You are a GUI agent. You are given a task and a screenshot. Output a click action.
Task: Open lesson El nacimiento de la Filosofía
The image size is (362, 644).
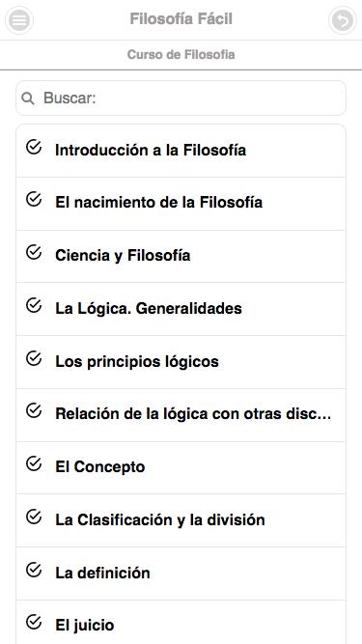coord(181,204)
